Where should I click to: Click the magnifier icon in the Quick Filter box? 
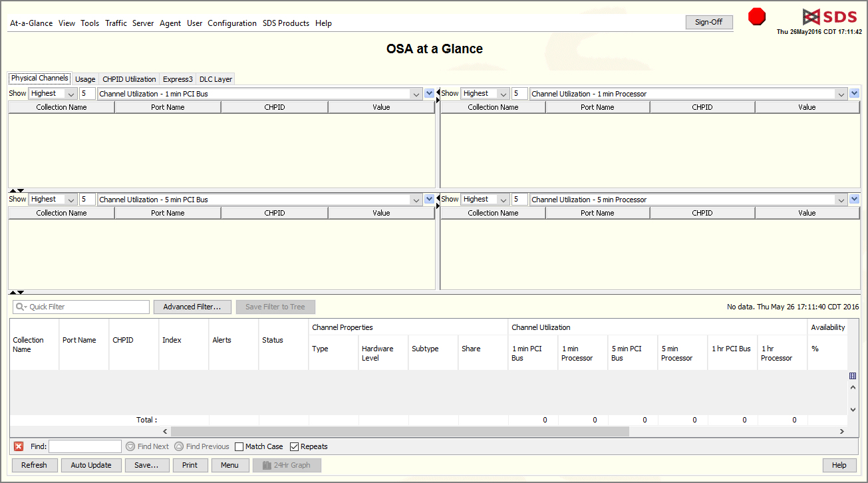point(21,307)
